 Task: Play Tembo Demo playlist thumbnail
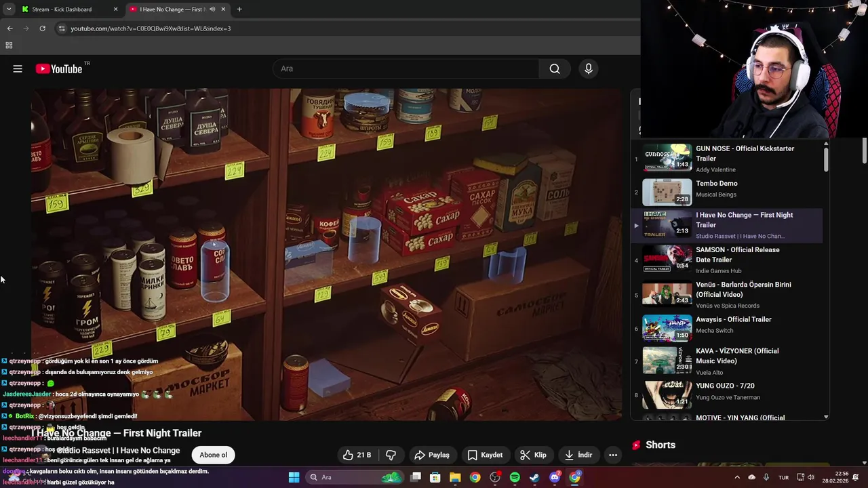click(667, 192)
